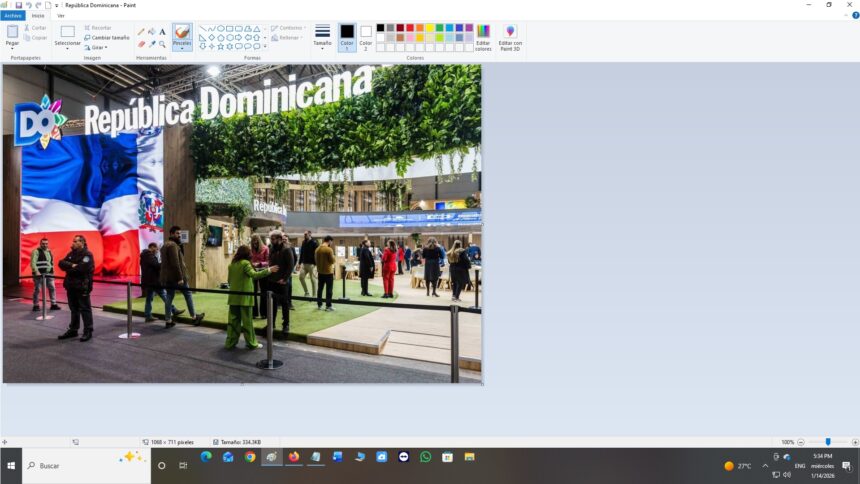
Task: Click the canvas photo of República Dominicana
Action: (x=242, y=223)
